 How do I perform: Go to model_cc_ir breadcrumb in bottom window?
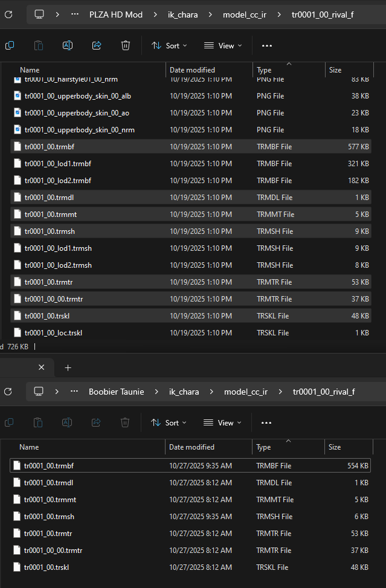pyautogui.click(x=246, y=392)
